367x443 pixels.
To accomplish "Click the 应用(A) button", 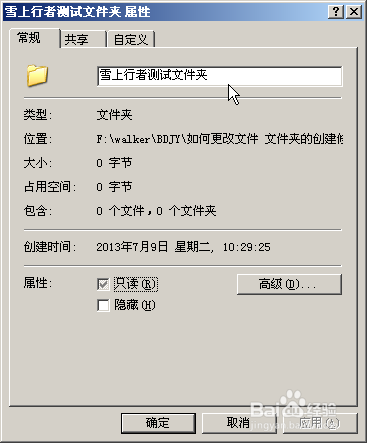I will 320,423.
